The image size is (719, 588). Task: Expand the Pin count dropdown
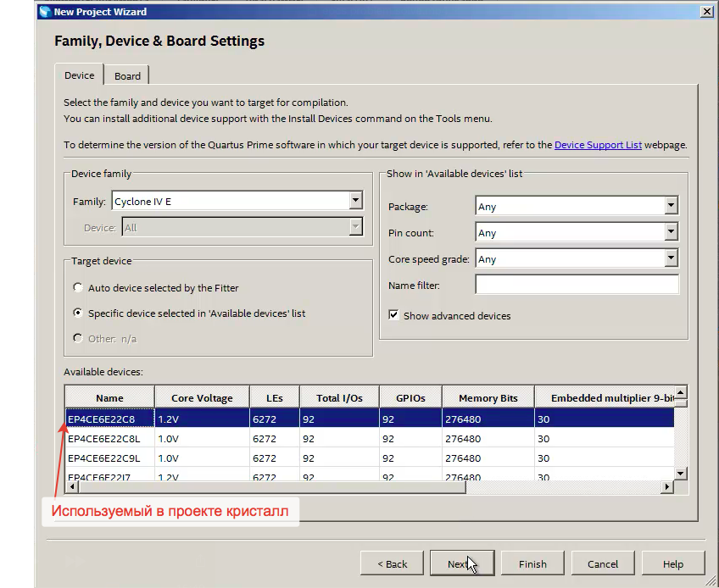click(577, 232)
